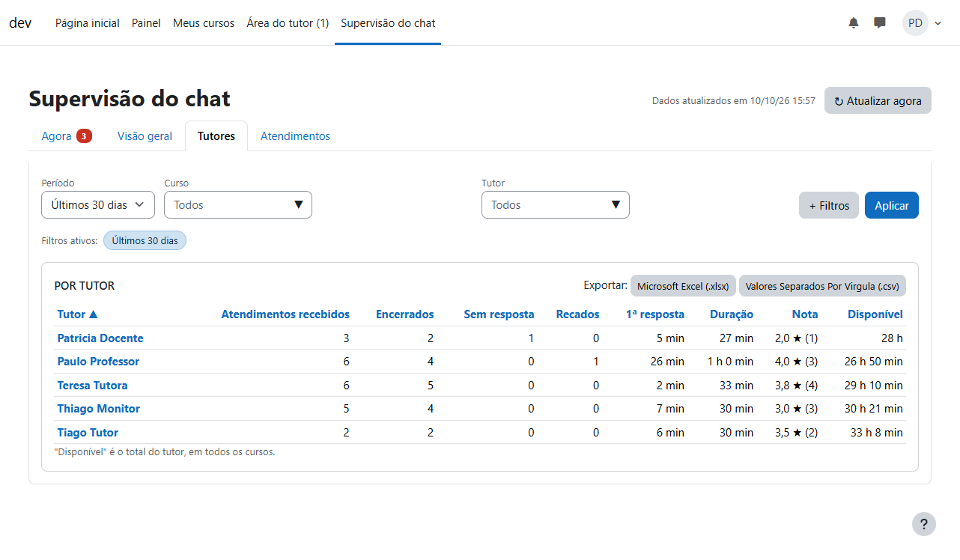Sort by the Duração column

coord(732,314)
